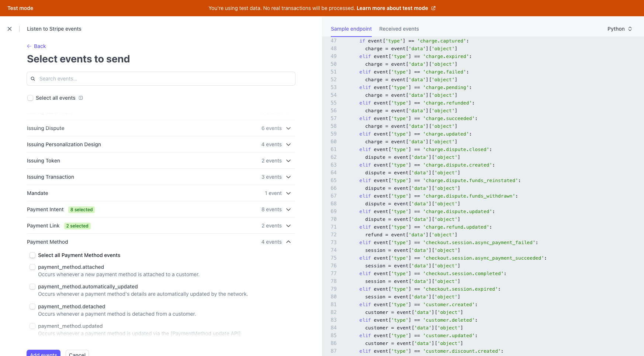This screenshot has height=356, width=644.
Task: Click the Issuing Dispute row label
Action: 46,128
